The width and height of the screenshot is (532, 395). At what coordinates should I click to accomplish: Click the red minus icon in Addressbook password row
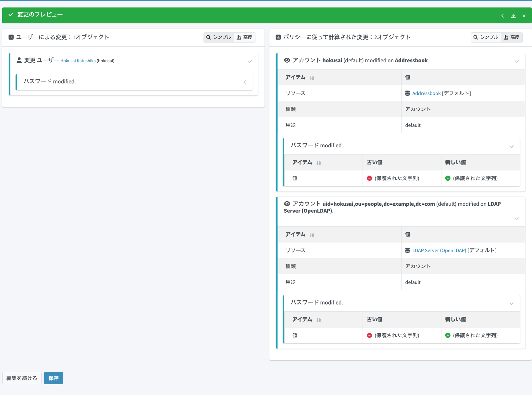pyautogui.click(x=369, y=178)
